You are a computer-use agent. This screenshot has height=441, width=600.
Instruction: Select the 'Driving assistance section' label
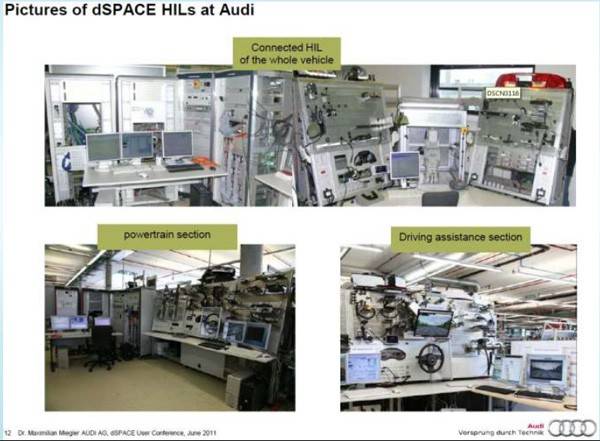point(460,237)
